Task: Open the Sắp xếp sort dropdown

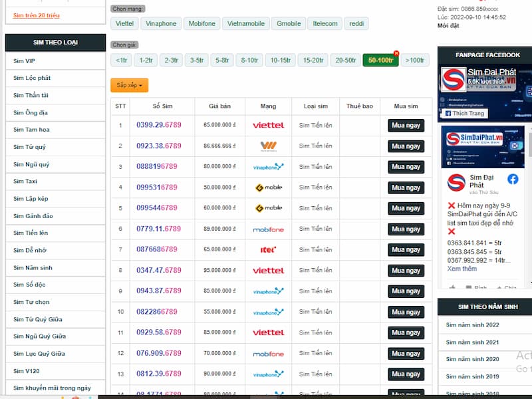Action: click(129, 85)
